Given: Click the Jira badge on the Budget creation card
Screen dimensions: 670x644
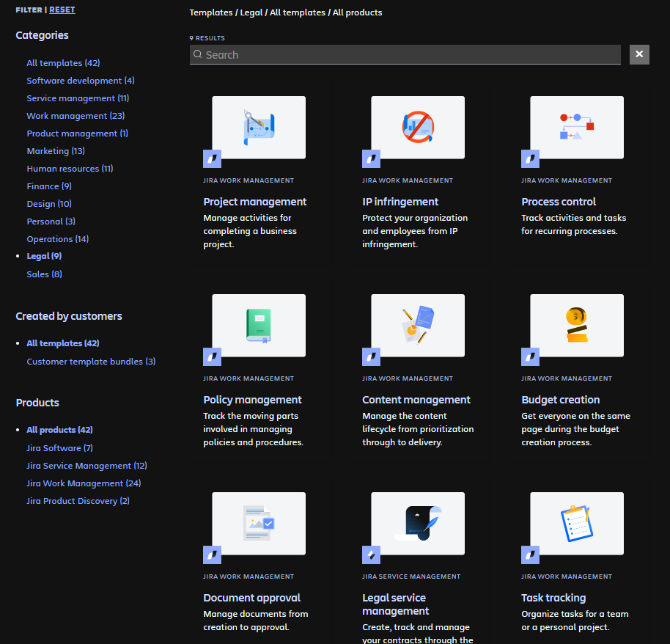Looking at the screenshot, I should pyautogui.click(x=530, y=357).
